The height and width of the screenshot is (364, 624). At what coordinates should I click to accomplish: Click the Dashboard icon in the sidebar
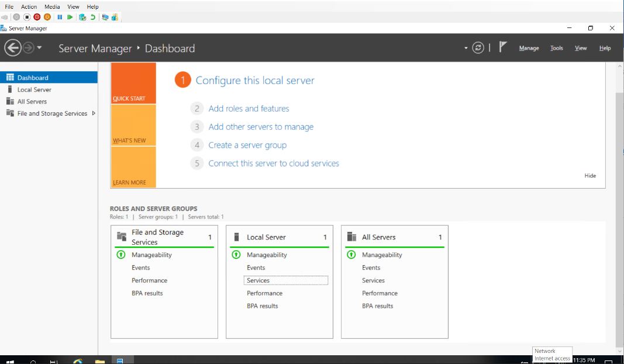click(x=10, y=78)
